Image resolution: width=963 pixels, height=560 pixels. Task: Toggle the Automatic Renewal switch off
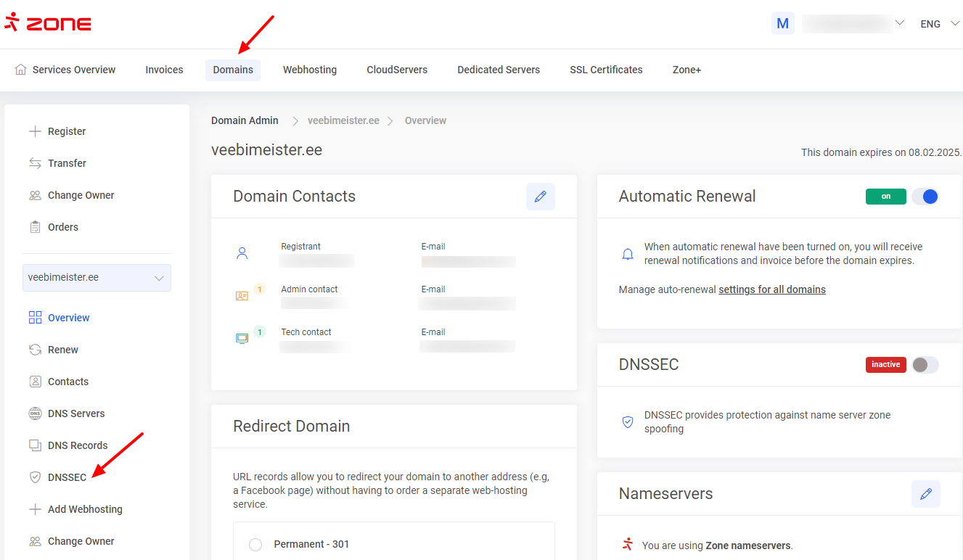tap(925, 197)
